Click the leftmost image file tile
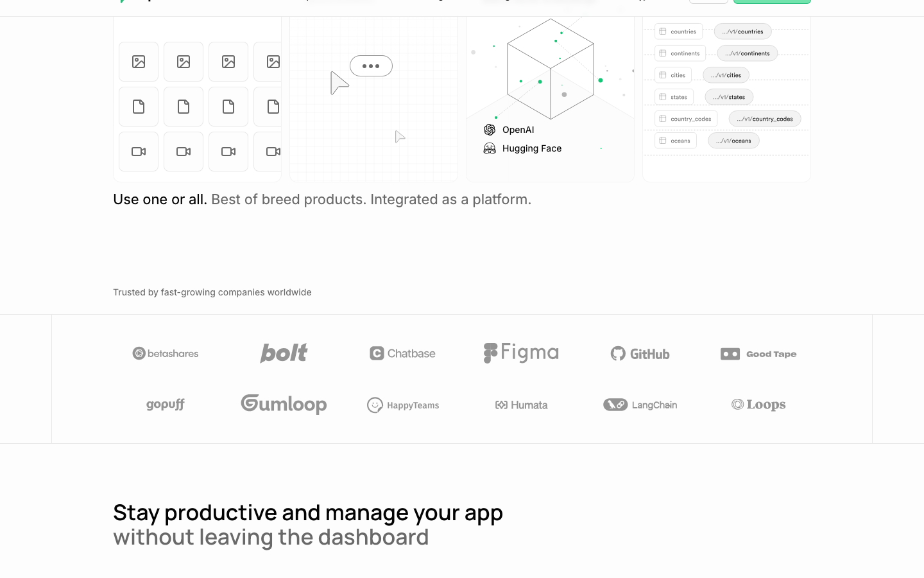Viewport: 924px width, 578px height. tap(139, 62)
